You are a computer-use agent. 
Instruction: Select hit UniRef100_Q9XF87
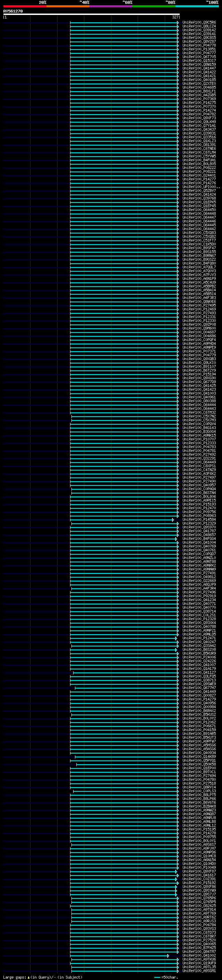199,871
